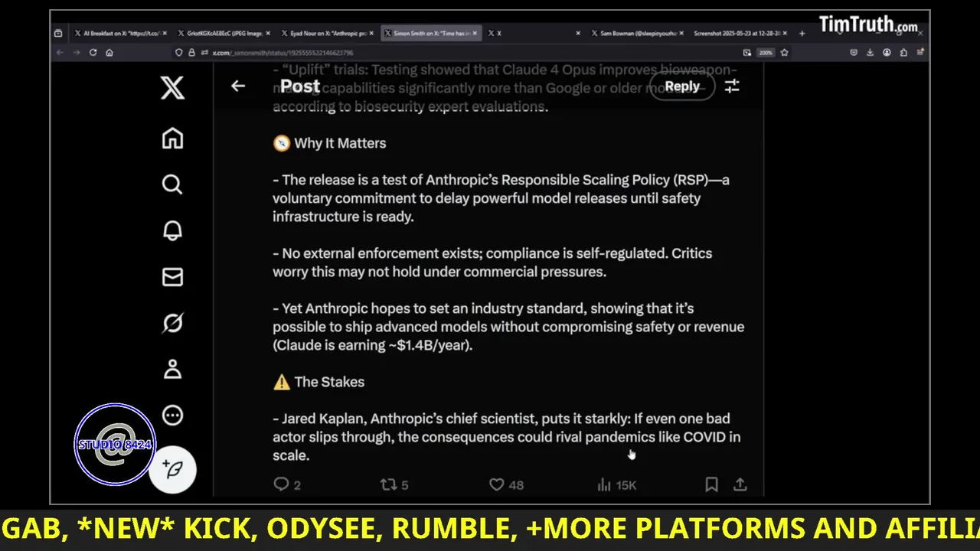
Task: Close the Sam Bowman tab
Action: pos(681,34)
